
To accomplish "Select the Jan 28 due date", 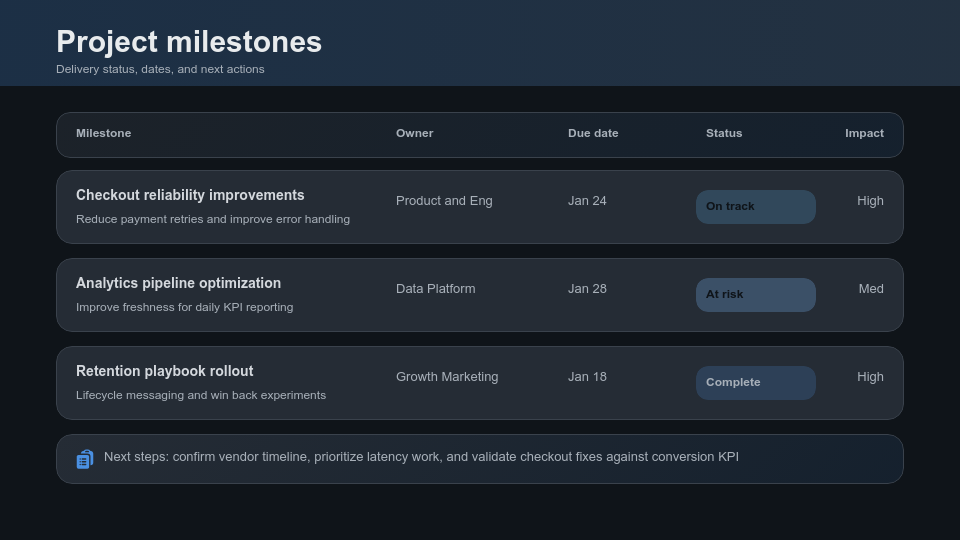I will [587, 289].
